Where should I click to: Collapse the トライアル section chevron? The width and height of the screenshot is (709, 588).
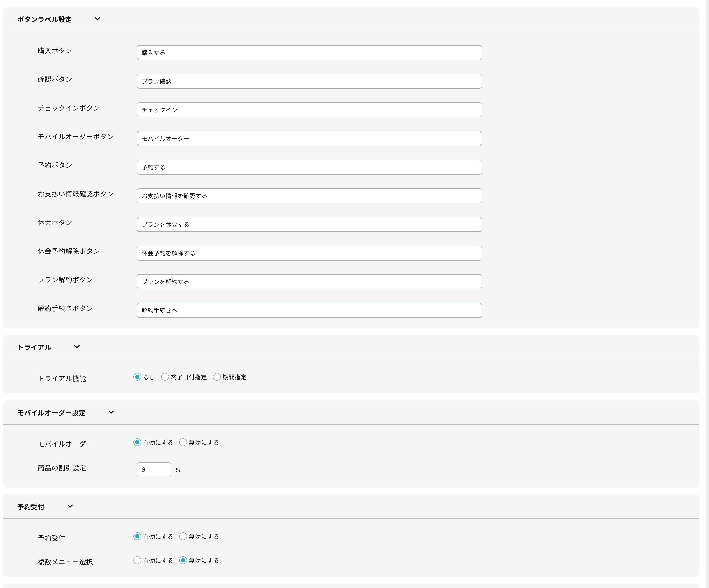pos(77,347)
